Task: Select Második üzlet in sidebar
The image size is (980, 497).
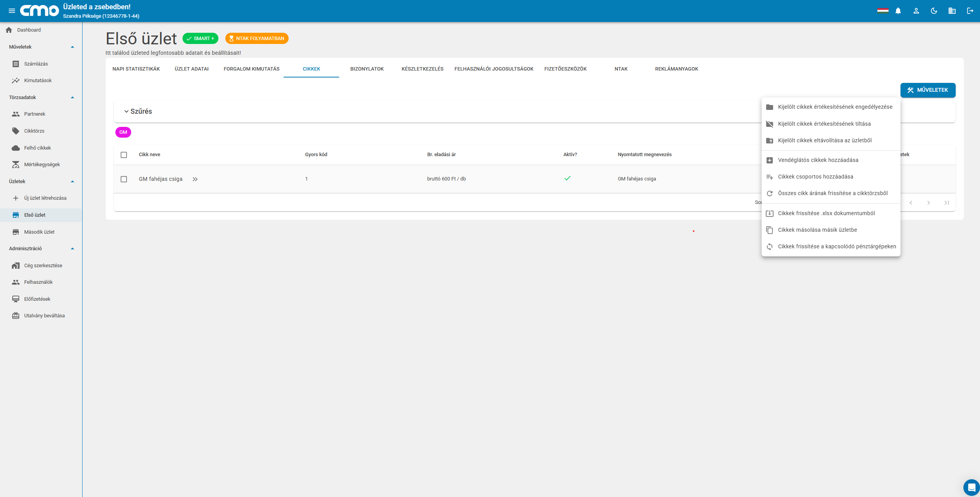Action: point(41,232)
